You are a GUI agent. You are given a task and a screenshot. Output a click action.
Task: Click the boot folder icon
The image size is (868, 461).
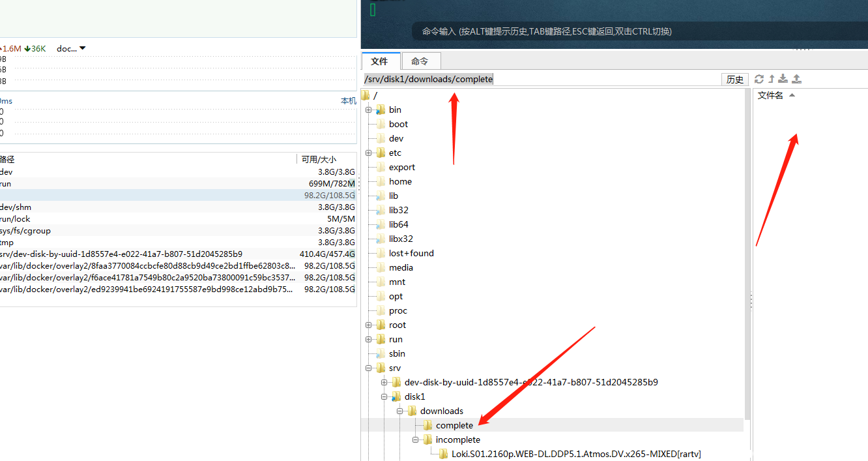tap(381, 124)
